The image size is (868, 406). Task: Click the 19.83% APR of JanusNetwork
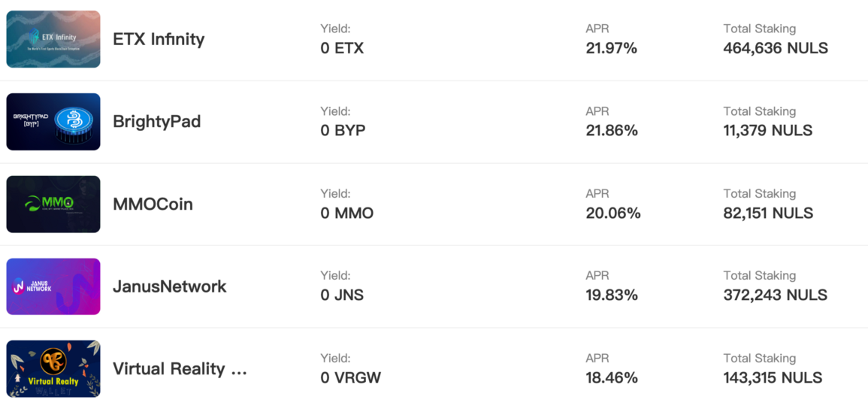point(612,295)
